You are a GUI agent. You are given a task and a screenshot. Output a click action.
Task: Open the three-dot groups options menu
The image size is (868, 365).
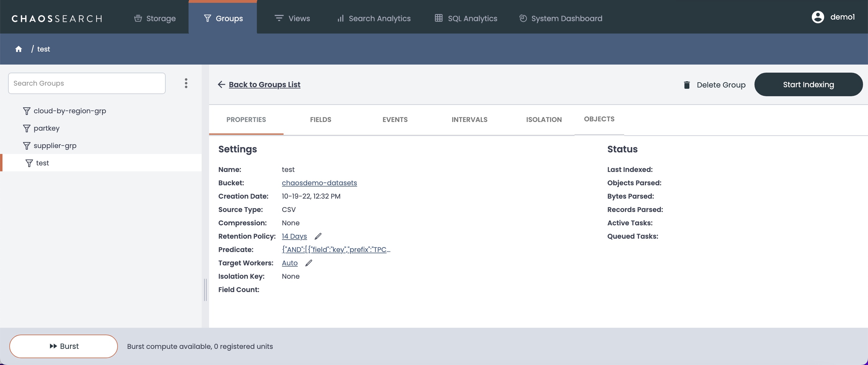[x=186, y=83]
